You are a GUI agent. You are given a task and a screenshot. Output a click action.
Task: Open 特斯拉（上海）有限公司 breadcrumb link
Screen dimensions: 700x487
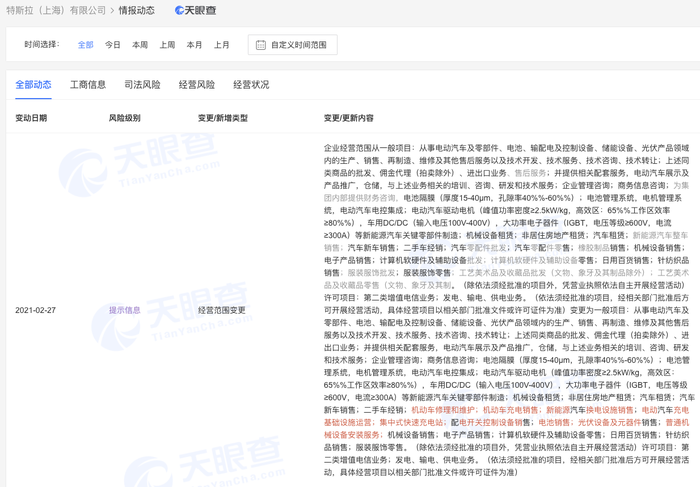[56, 10]
